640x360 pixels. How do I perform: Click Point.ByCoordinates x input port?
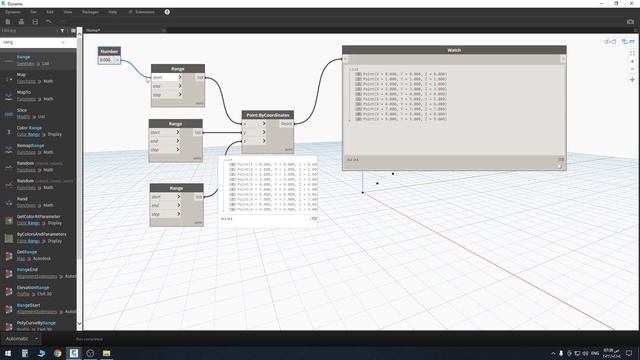click(254, 123)
